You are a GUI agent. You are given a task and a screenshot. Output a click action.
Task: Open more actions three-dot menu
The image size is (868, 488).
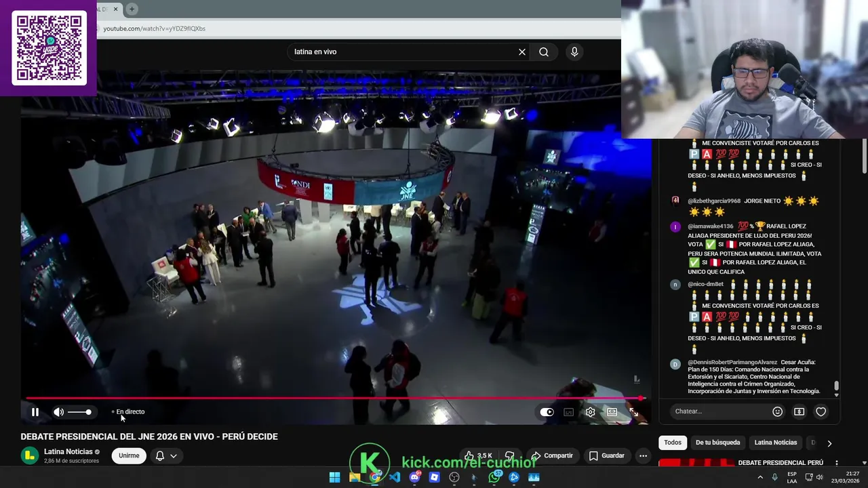coord(643,455)
